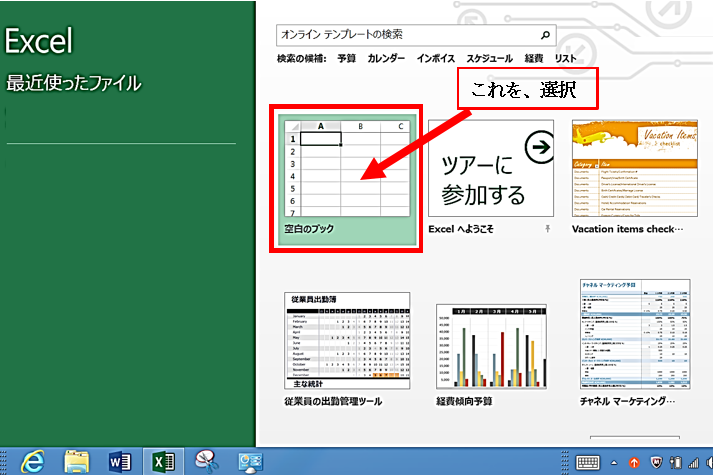This screenshot has height=475, width=713.
Task: Open Word from the taskbar
Action: tap(120, 462)
